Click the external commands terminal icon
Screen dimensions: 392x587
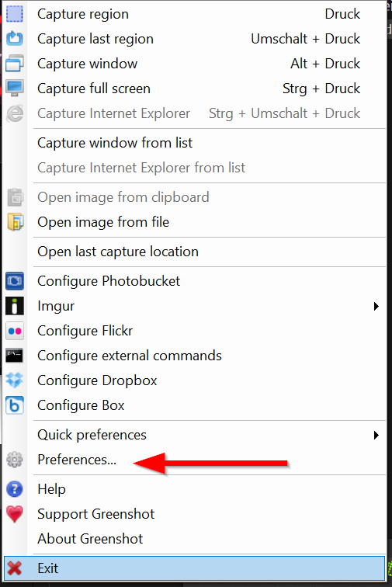[x=15, y=356]
